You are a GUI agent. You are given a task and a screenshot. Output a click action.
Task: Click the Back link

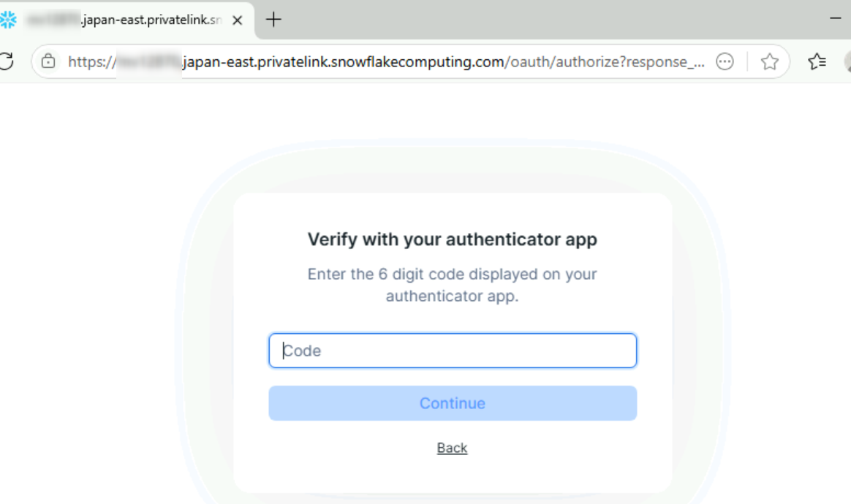(x=452, y=448)
